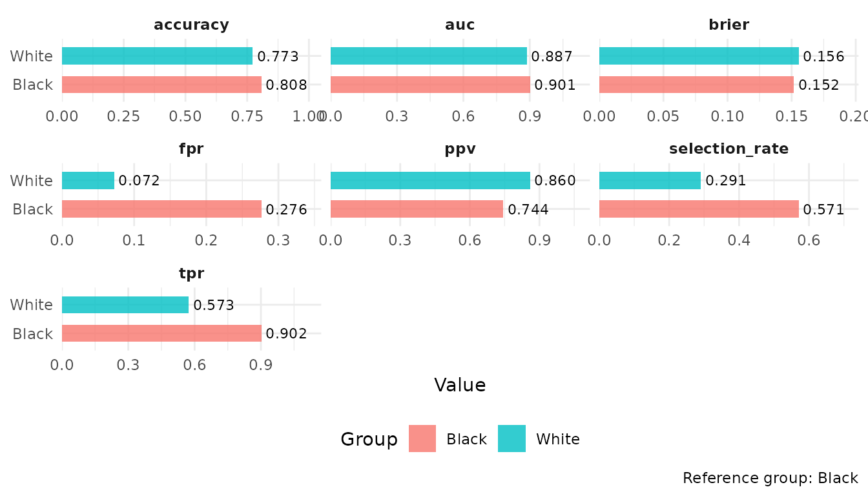Image resolution: width=868 pixels, height=496 pixels.
Task: Click the 'selection_rate' facet title
Action: click(728, 149)
